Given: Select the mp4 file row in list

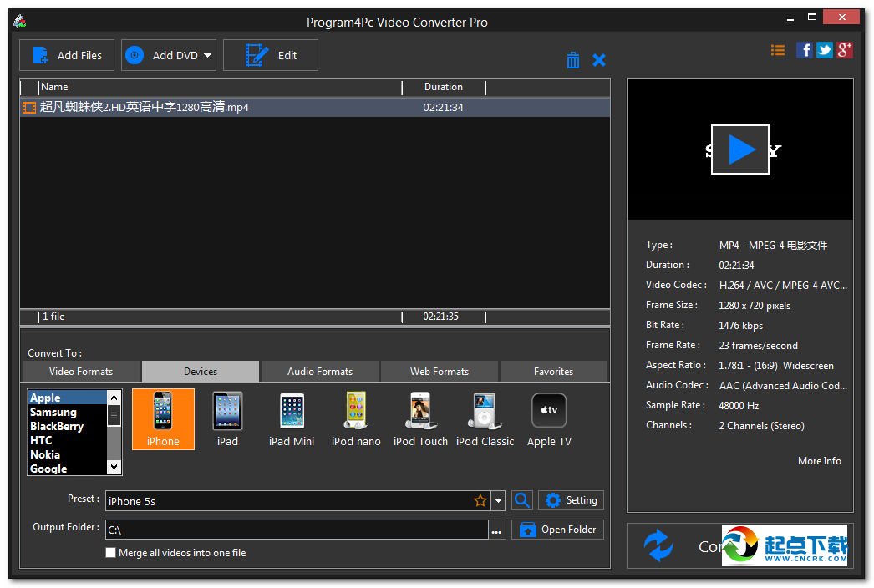Looking at the screenshot, I should coord(315,107).
